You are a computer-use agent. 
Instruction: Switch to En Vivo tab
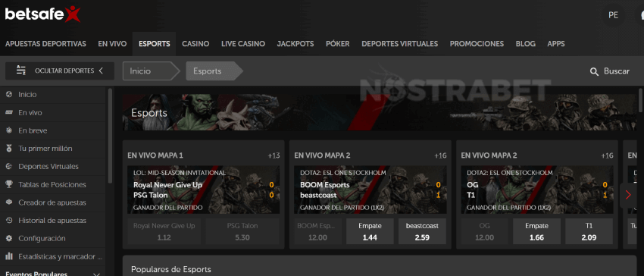tap(112, 44)
